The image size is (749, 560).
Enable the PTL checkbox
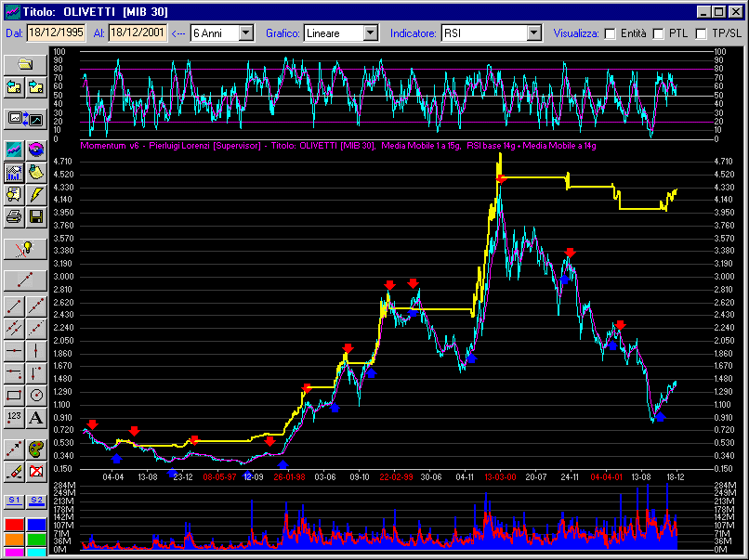pyautogui.click(x=658, y=33)
